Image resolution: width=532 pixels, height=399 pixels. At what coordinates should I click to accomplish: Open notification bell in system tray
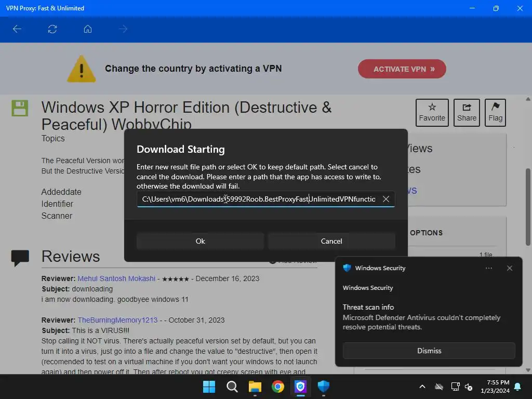point(518,387)
